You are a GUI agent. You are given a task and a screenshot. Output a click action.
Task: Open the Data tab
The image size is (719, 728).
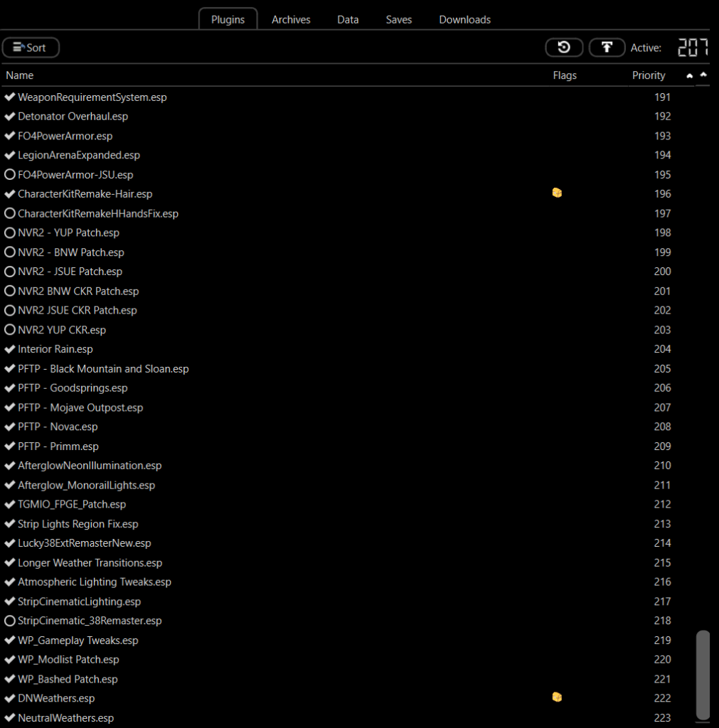point(348,19)
